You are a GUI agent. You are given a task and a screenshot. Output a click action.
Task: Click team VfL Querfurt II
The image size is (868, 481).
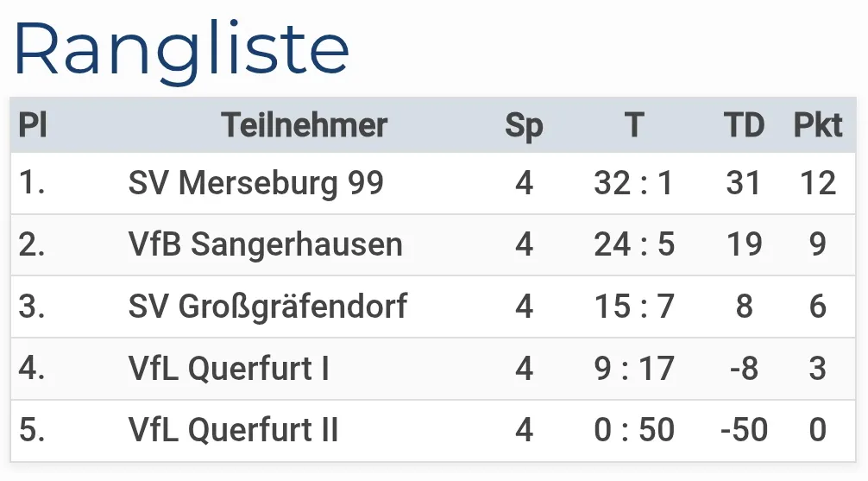234,430
